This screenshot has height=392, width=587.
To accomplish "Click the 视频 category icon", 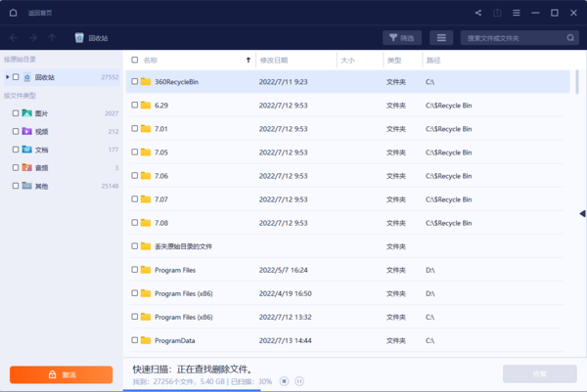I will (27, 131).
